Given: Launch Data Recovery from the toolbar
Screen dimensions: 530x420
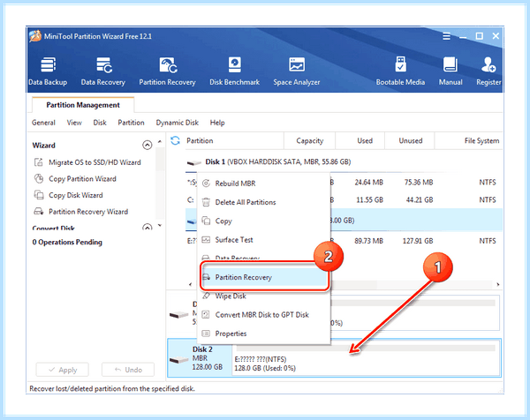Looking at the screenshot, I should 103,71.
